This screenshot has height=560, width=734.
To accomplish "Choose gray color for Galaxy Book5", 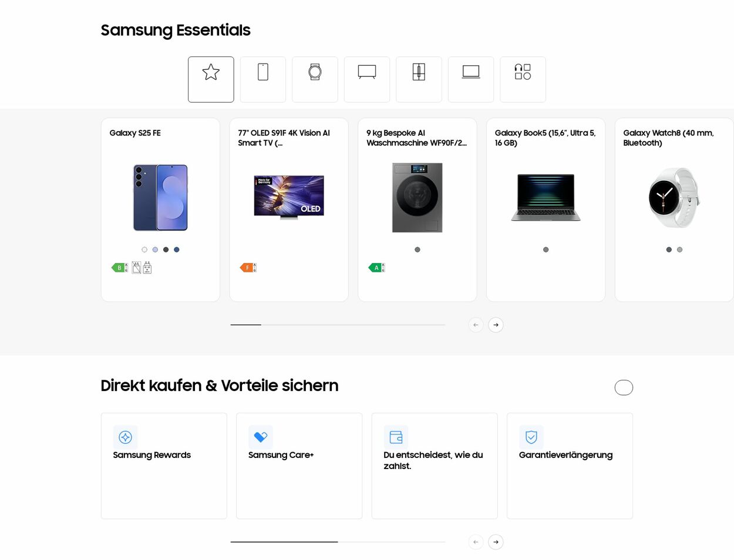I will [546, 249].
